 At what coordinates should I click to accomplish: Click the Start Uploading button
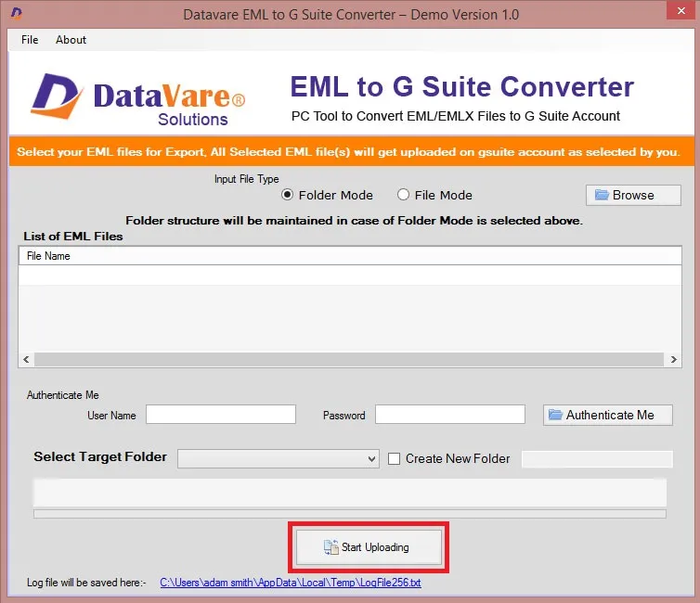coord(369,547)
